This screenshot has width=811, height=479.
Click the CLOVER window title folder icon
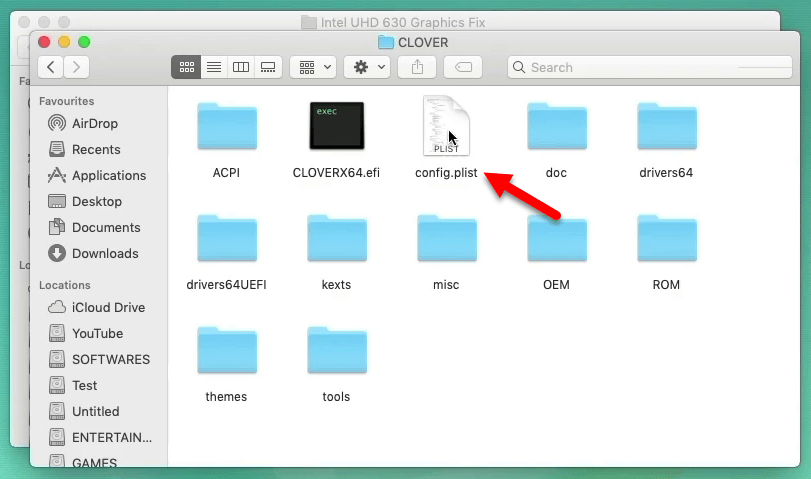coord(386,42)
